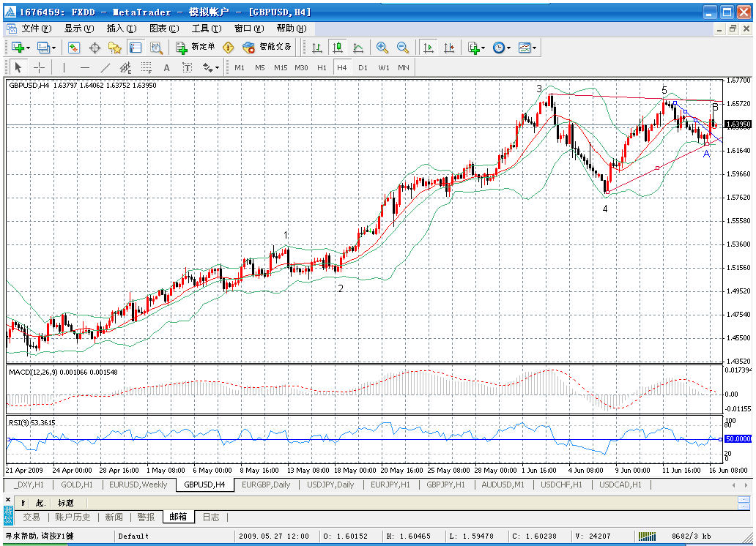This screenshot has width=756, height=546.
Task: Open the 日志 terminal tab
Action: pyautogui.click(x=211, y=517)
